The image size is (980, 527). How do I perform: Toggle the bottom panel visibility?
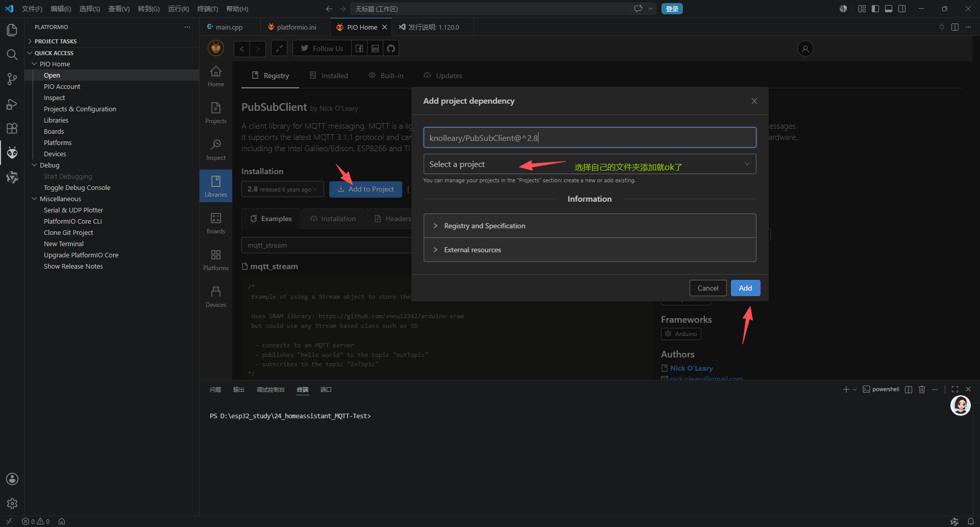[889, 9]
